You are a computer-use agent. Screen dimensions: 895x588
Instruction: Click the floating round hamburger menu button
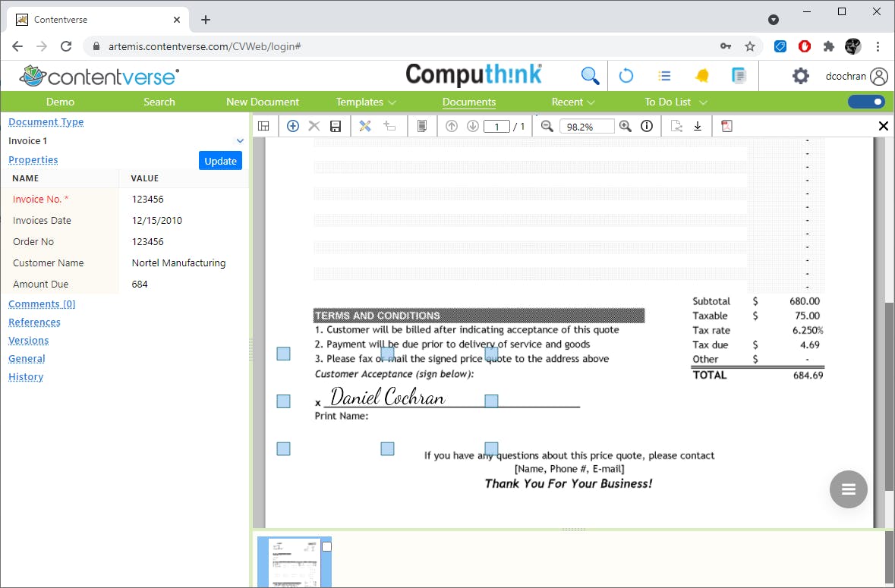tap(848, 489)
